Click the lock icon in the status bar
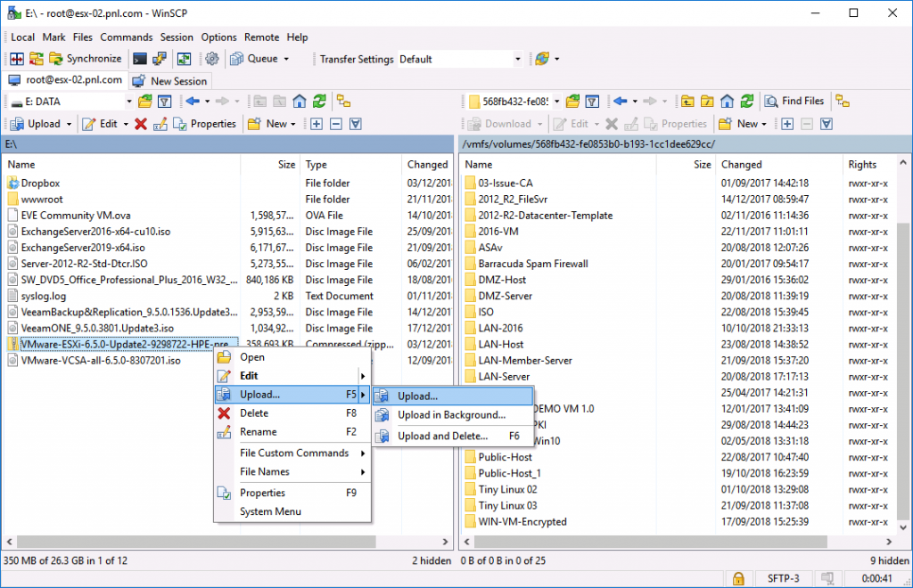Viewport: 913px width, 588px height. (738, 578)
